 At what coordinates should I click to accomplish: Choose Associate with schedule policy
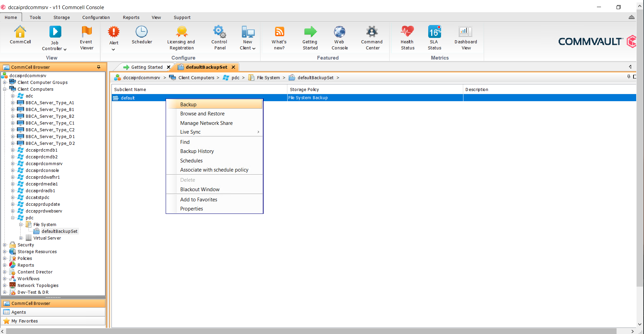[x=214, y=170]
